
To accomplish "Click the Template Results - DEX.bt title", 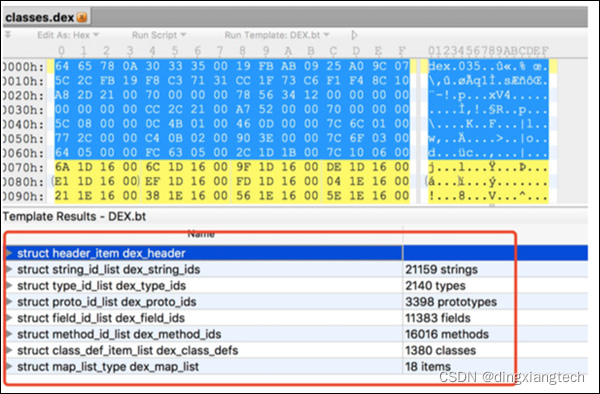I will click(74, 217).
